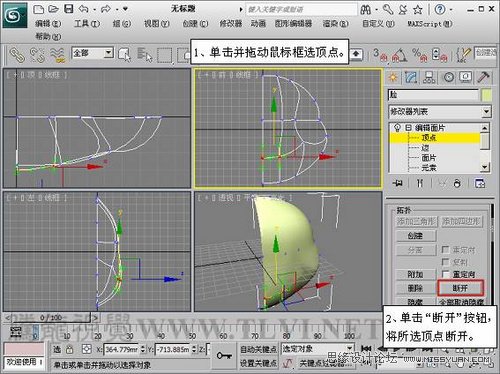
Task: Open the 工具(T) menu
Action: click(87, 24)
